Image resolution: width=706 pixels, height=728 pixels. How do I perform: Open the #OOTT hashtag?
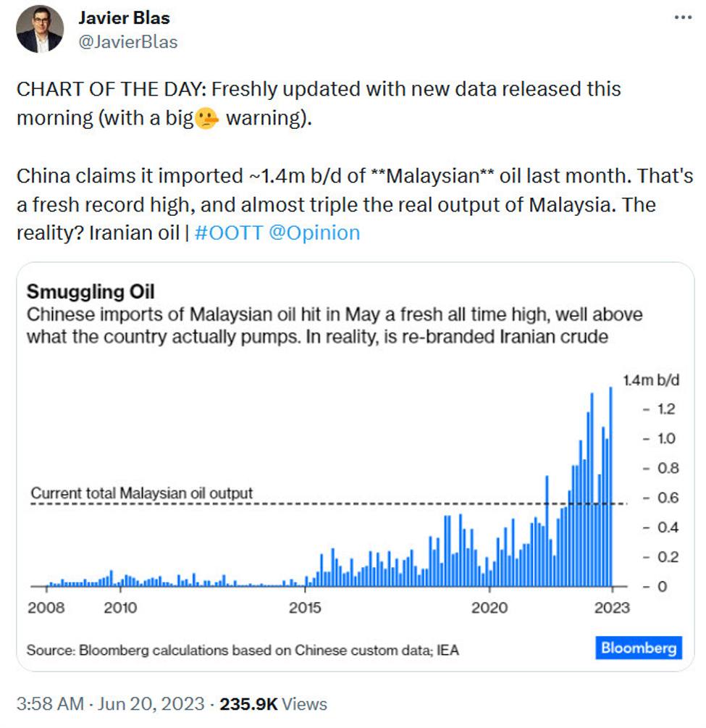pos(229,233)
